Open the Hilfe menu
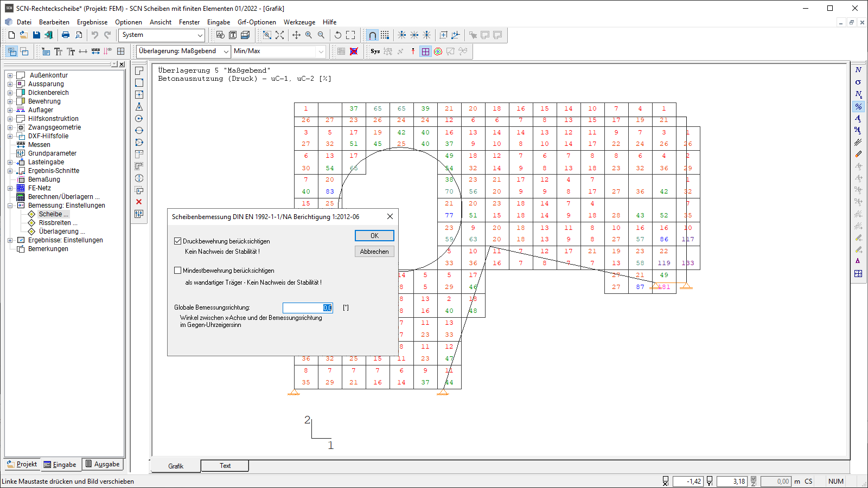Screen dimensions: 868x488 pyautogui.click(x=330, y=22)
